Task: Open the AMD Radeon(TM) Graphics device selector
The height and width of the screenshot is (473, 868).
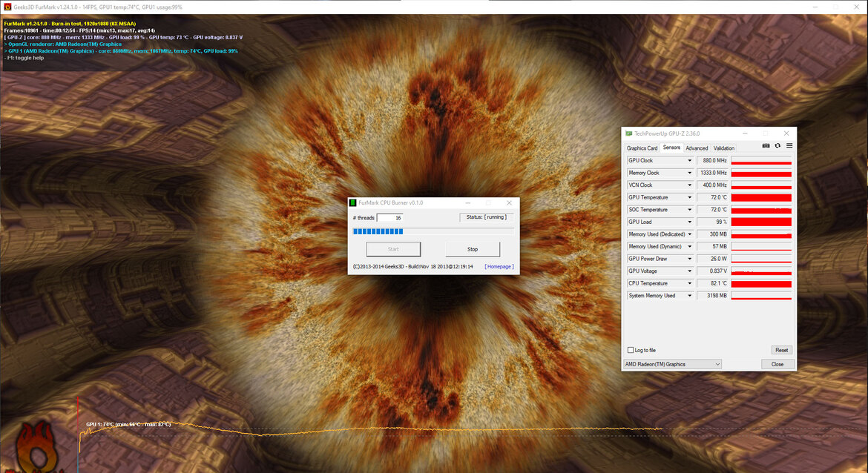Action: 672,365
